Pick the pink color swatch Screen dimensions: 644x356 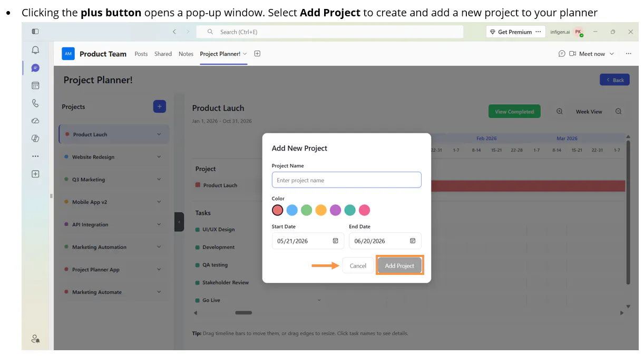tap(365, 210)
